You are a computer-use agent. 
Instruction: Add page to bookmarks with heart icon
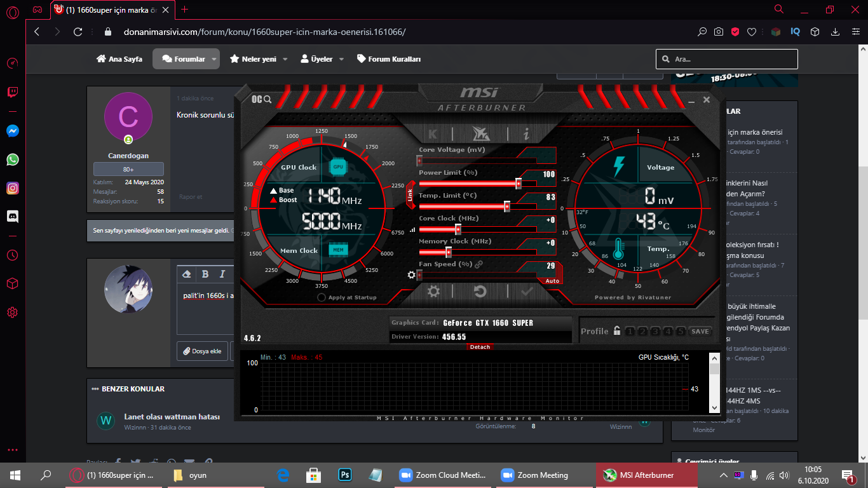coord(752,32)
